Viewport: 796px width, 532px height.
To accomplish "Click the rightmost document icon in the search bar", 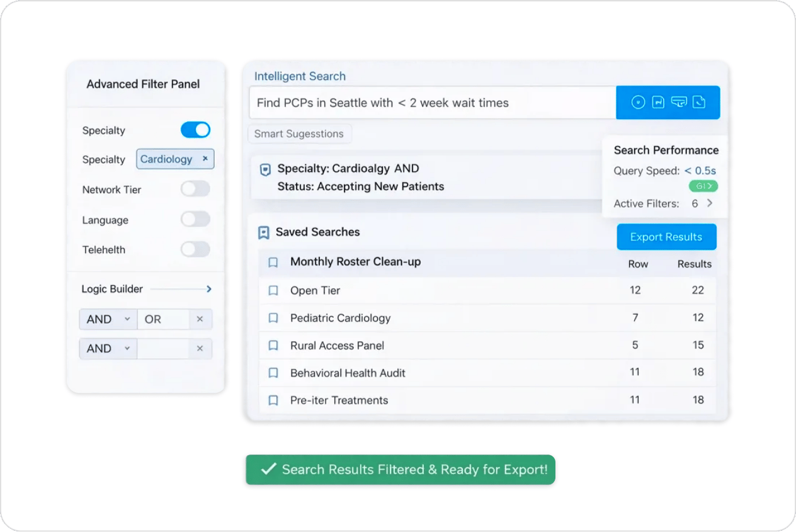I will [698, 103].
